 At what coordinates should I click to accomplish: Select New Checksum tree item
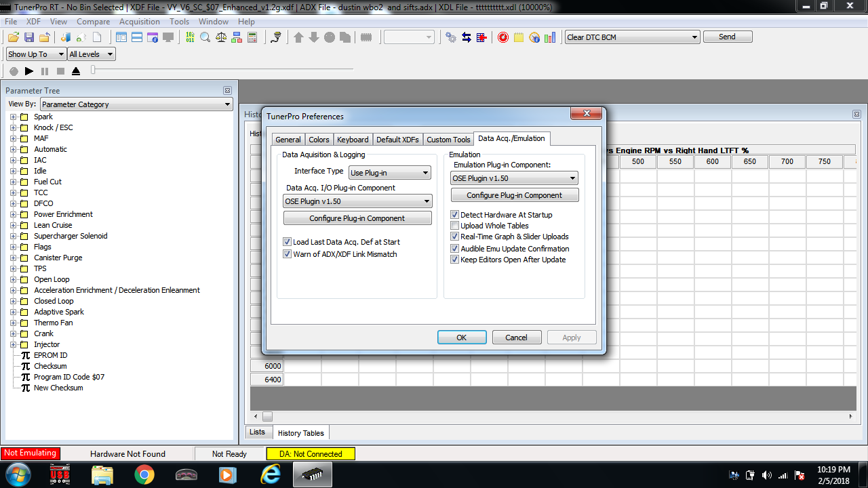pyautogui.click(x=58, y=388)
